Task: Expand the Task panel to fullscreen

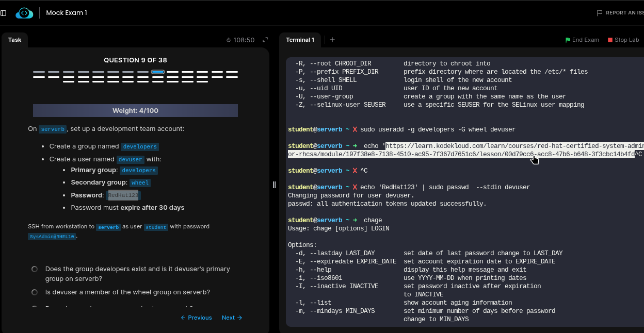Action: [265, 40]
